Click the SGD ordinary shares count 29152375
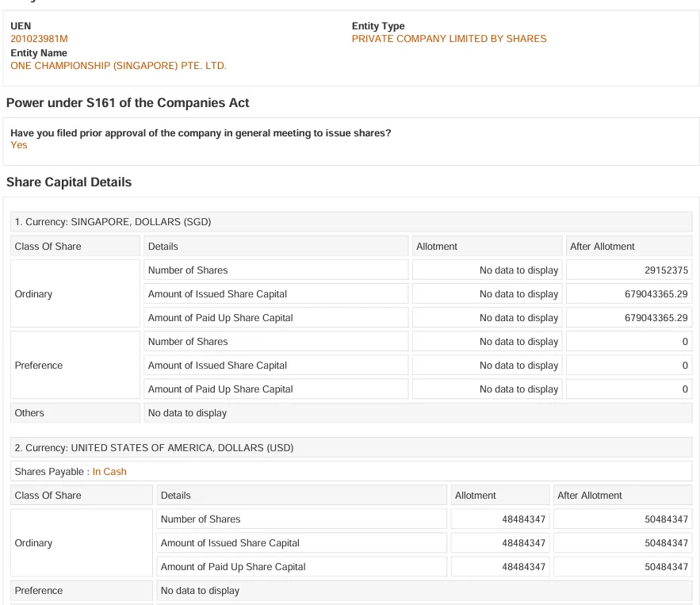This screenshot has height=605, width=700. 666,270
